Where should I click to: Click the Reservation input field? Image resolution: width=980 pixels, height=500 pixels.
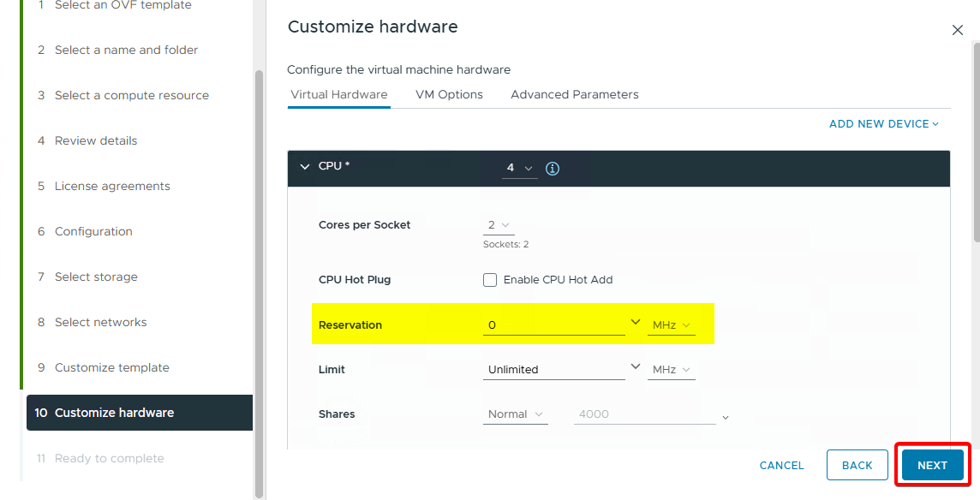click(x=553, y=325)
